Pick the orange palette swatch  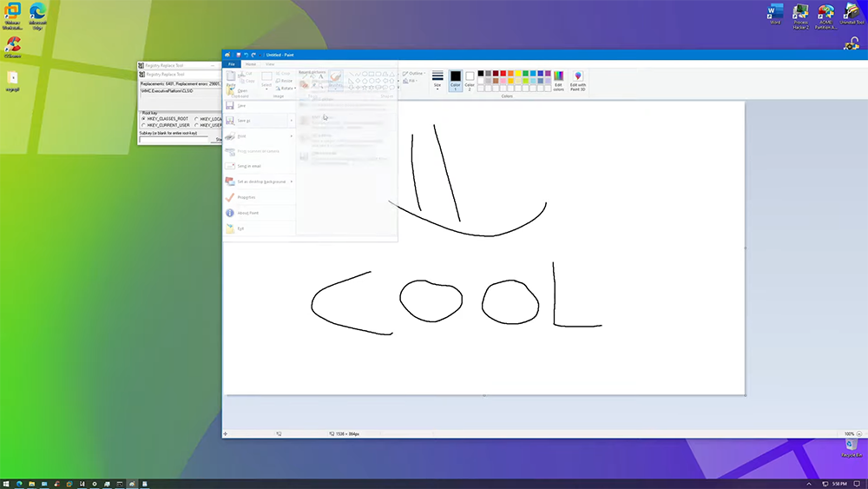[x=510, y=73]
